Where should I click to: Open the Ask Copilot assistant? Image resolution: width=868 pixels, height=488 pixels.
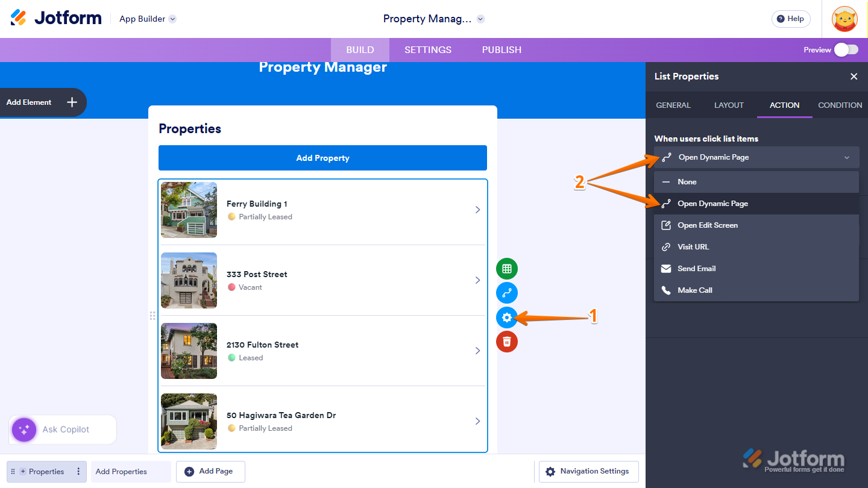tap(62, 430)
